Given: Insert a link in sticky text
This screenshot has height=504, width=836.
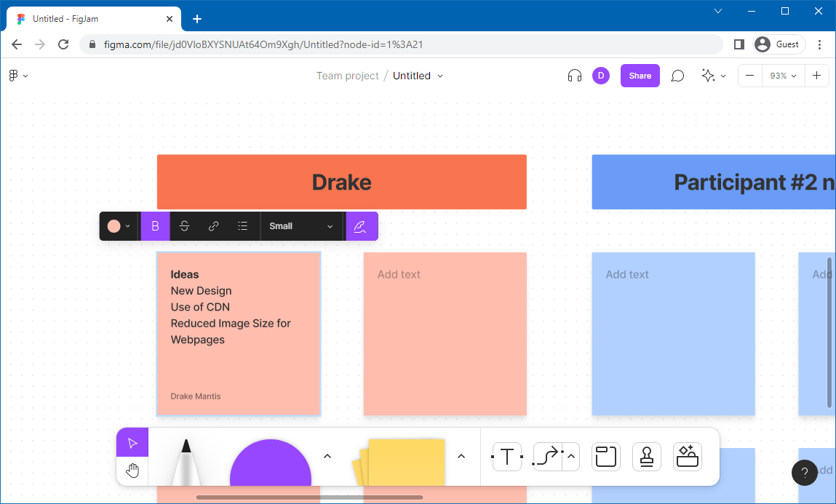Looking at the screenshot, I should [214, 226].
